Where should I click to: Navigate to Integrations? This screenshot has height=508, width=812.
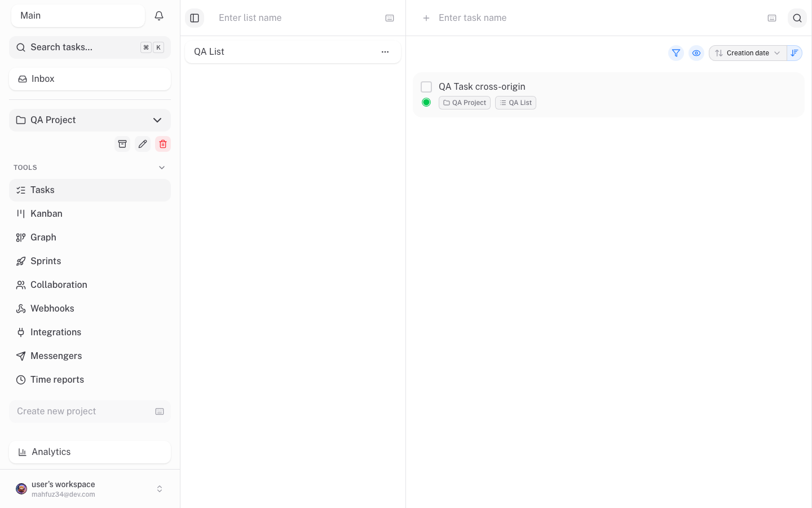click(x=90, y=332)
